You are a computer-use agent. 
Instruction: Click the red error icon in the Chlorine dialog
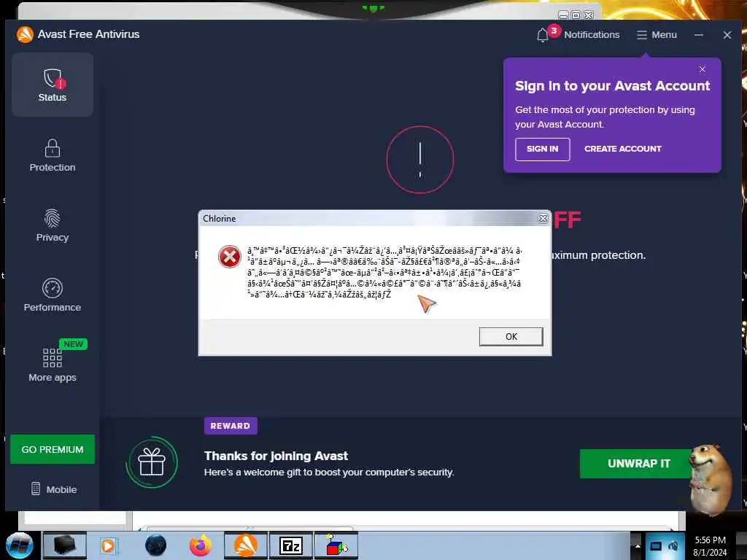point(230,257)
